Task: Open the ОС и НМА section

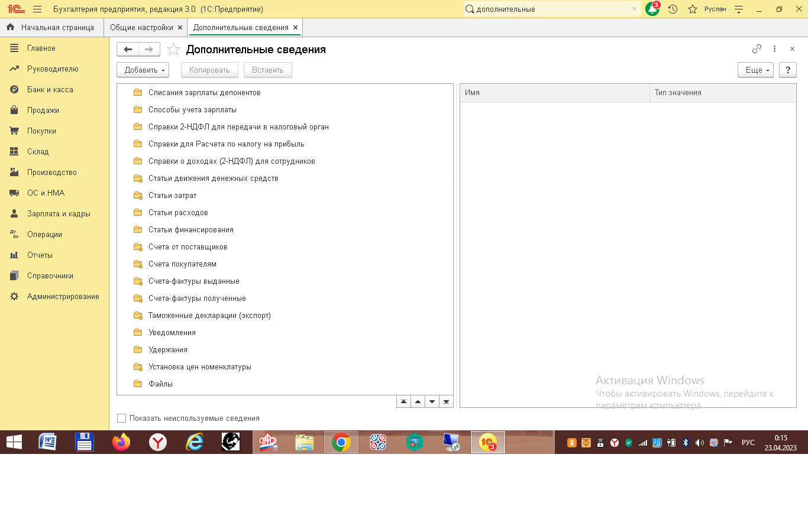Action: [46, 193]
